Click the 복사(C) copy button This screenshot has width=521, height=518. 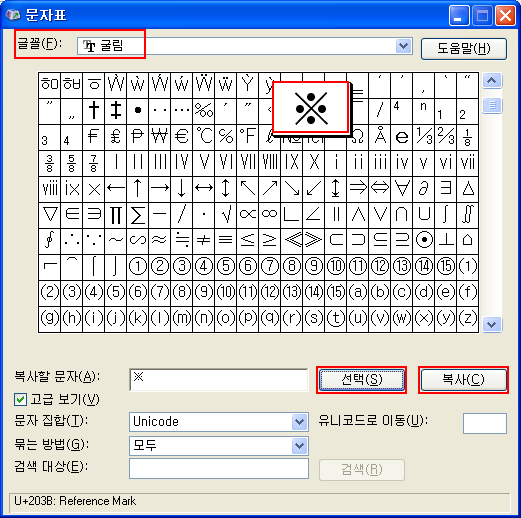point(463,380)
